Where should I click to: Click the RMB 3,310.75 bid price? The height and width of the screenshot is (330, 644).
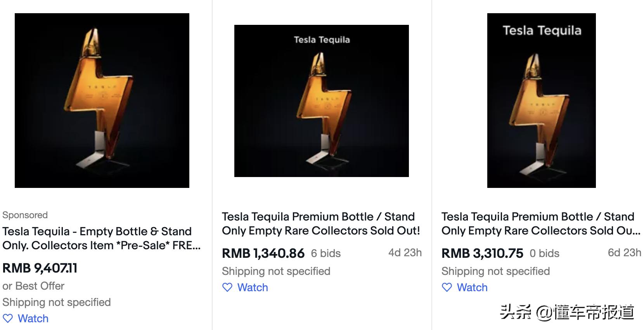coord(482,253)
